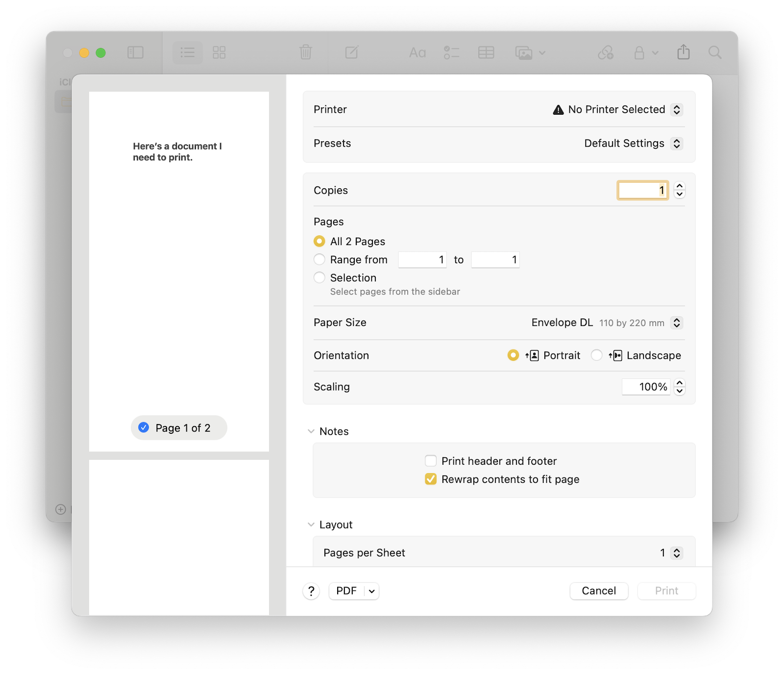784x677 pixels.
Task: Open the format text (Aa) toolbar icon
Action: pos(417,52)
